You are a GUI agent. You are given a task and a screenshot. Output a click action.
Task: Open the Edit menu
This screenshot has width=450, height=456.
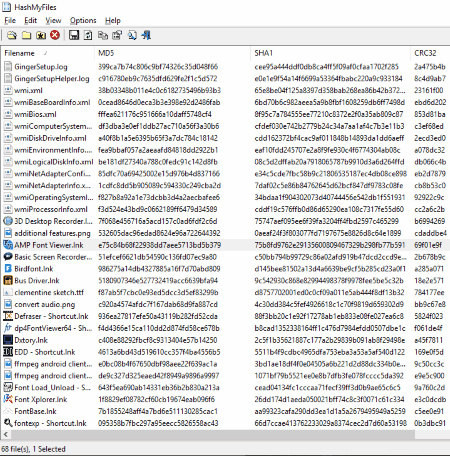click(x=30, y=20)
